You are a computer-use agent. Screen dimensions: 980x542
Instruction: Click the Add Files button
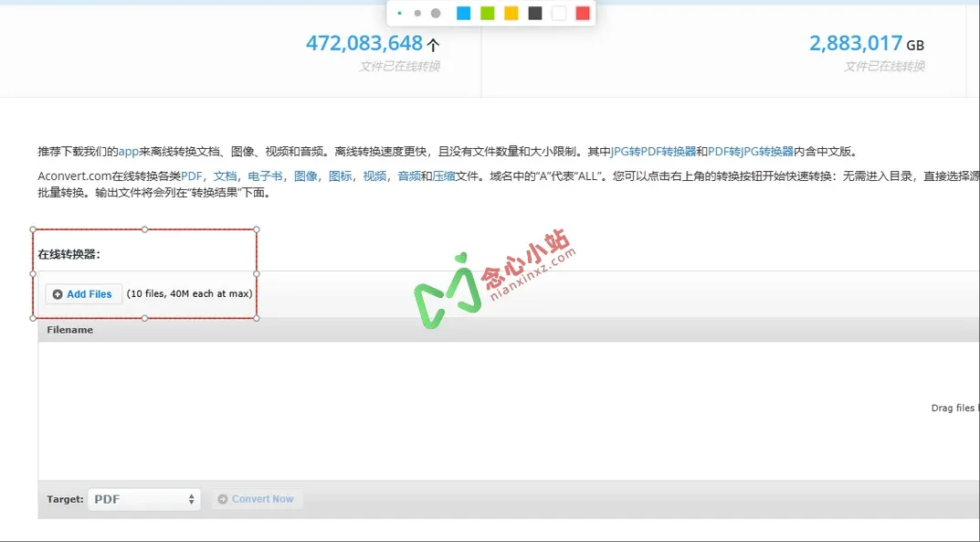(83, 293)
